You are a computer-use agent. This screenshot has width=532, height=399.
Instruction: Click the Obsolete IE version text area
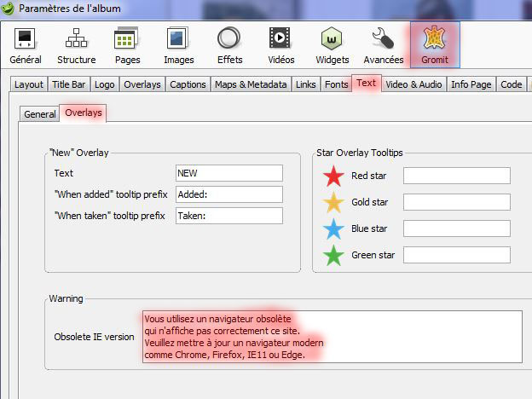[332, 336]
